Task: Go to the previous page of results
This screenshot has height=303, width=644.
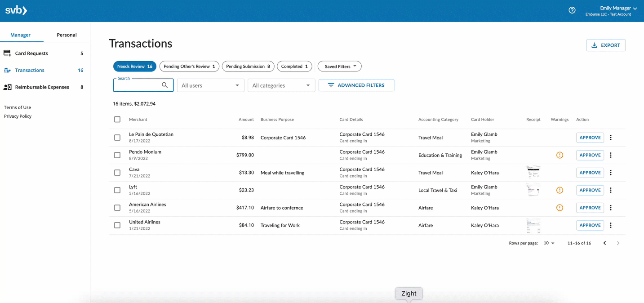Action: 604,243
